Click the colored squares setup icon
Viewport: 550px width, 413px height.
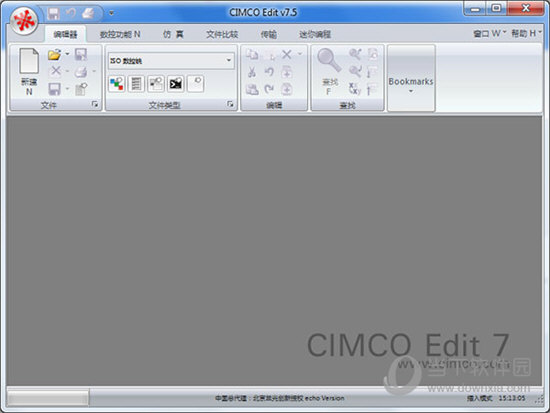(116, 84)
